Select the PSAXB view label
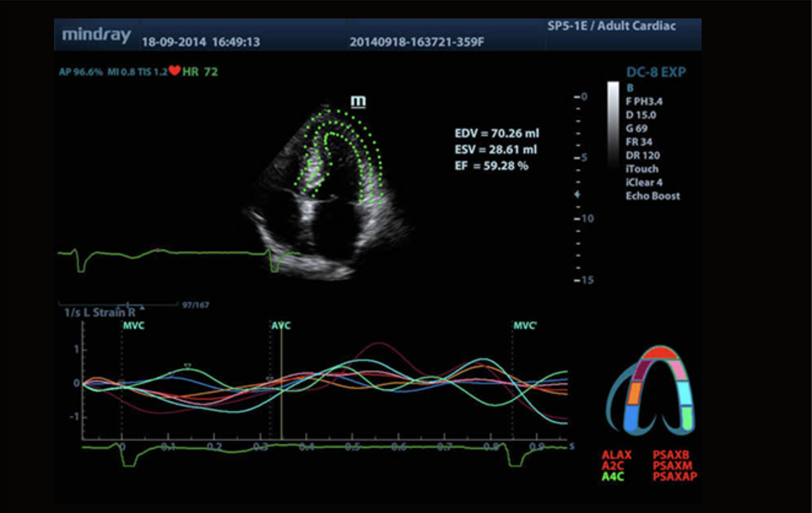Viewport: 812px width, 513px height. [x=672, y=455]
